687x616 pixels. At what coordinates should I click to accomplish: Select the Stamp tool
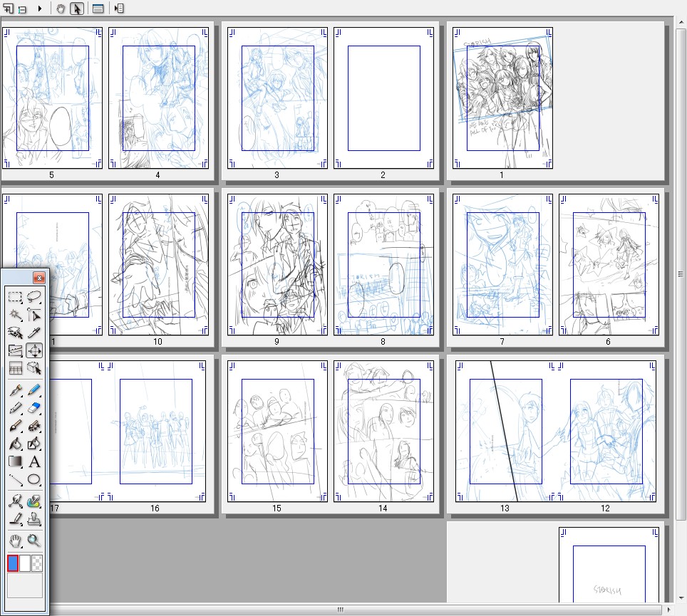(34, 519)
